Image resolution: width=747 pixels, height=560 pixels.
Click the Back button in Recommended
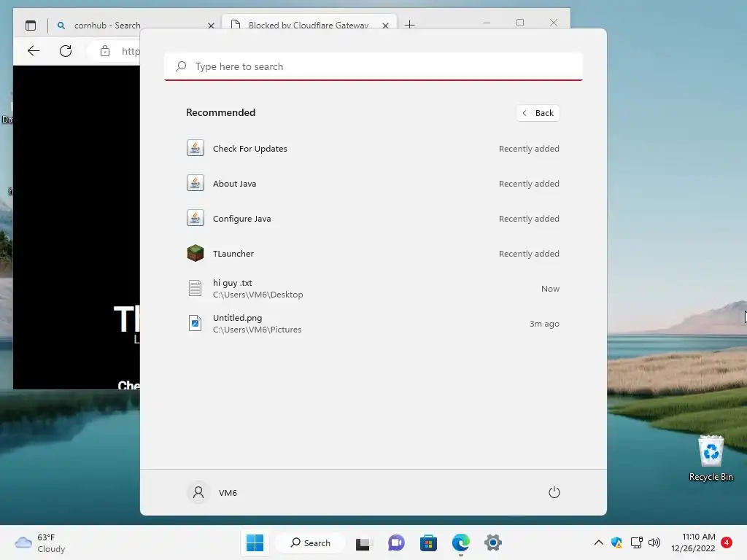pyautogui.click(x=538, y=113)
